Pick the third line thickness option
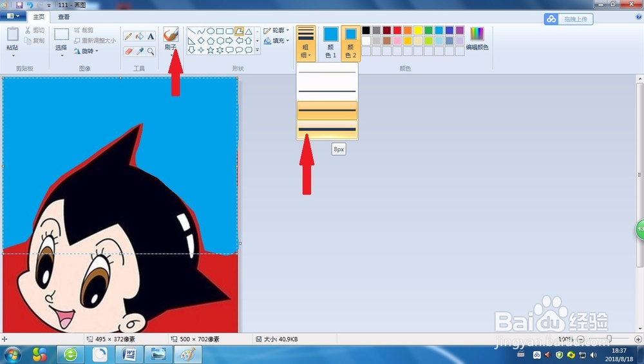644x364 pixels. tap(327, 110)
